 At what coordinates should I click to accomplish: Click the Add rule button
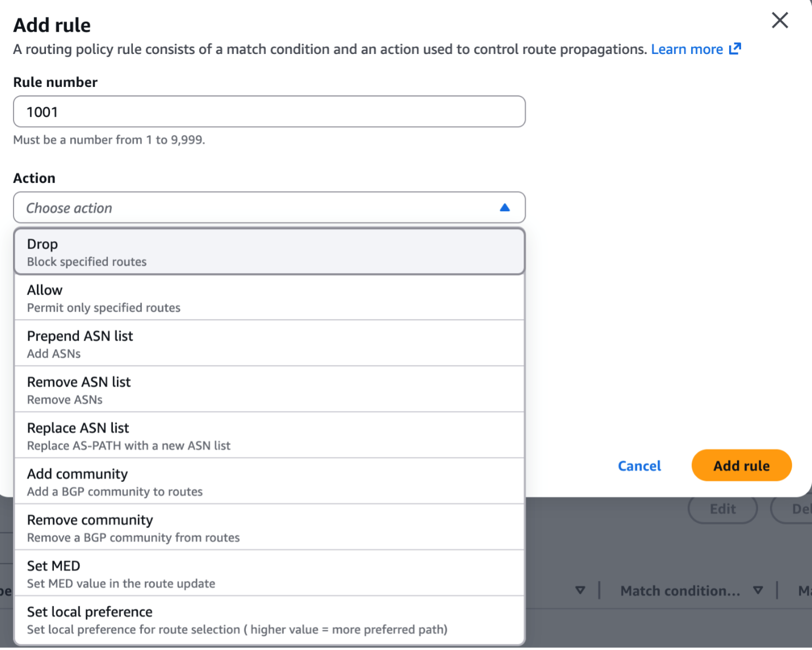741,465
